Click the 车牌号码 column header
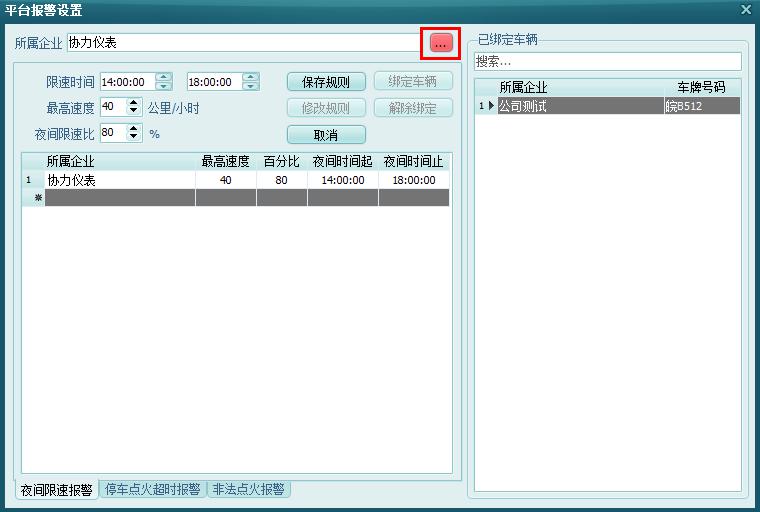This screenshot has height=512, width=760. (x=702, y=88)
